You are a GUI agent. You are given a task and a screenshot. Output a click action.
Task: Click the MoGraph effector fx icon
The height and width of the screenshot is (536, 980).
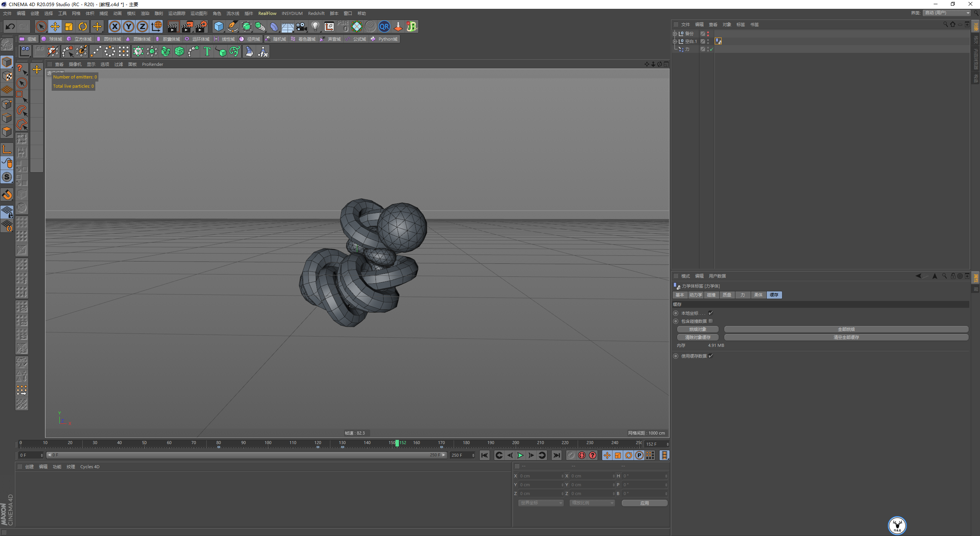[x=263, y=51]
